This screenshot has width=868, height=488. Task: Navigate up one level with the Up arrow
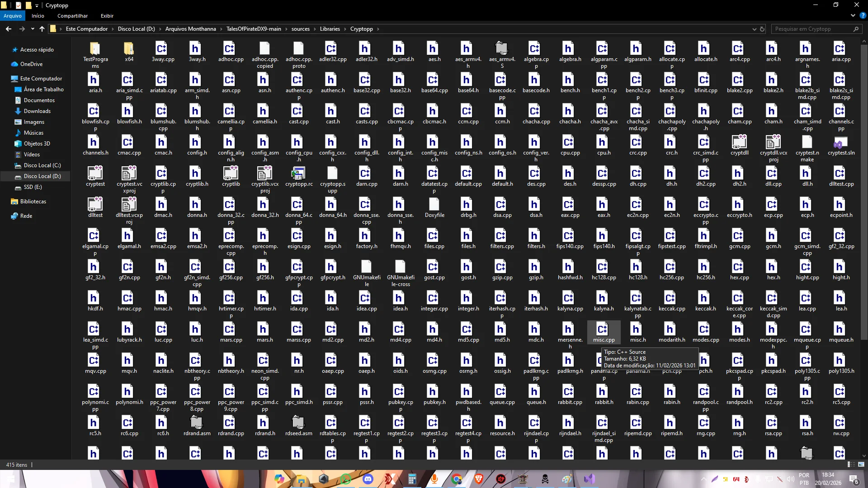click(42, 28)
